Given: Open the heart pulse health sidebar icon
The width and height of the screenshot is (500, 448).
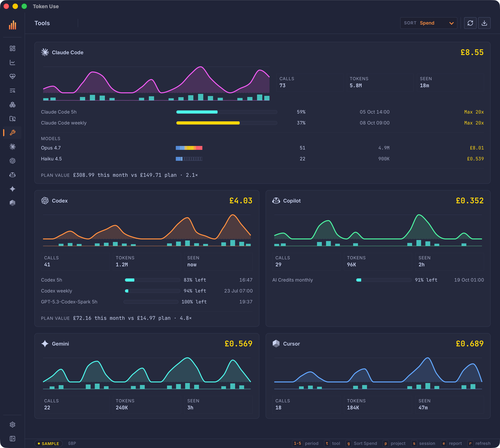Looking at the screenshot, I should tap(12, 76).
